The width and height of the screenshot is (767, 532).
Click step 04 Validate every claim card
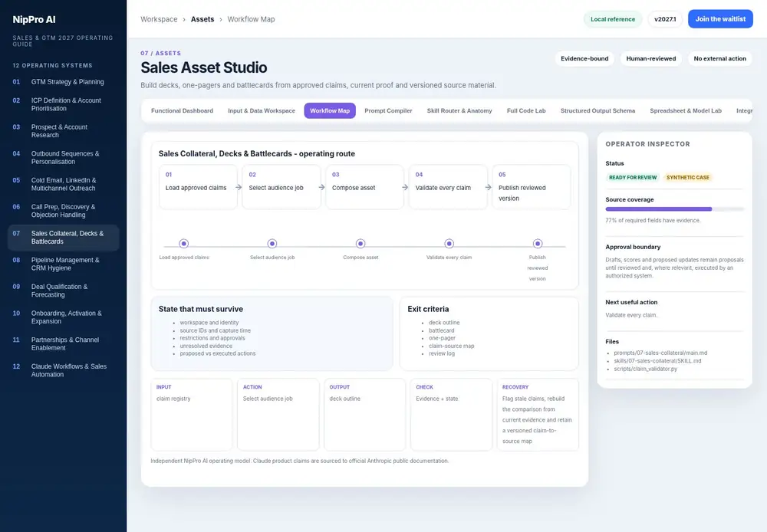(x=448, y=187)
